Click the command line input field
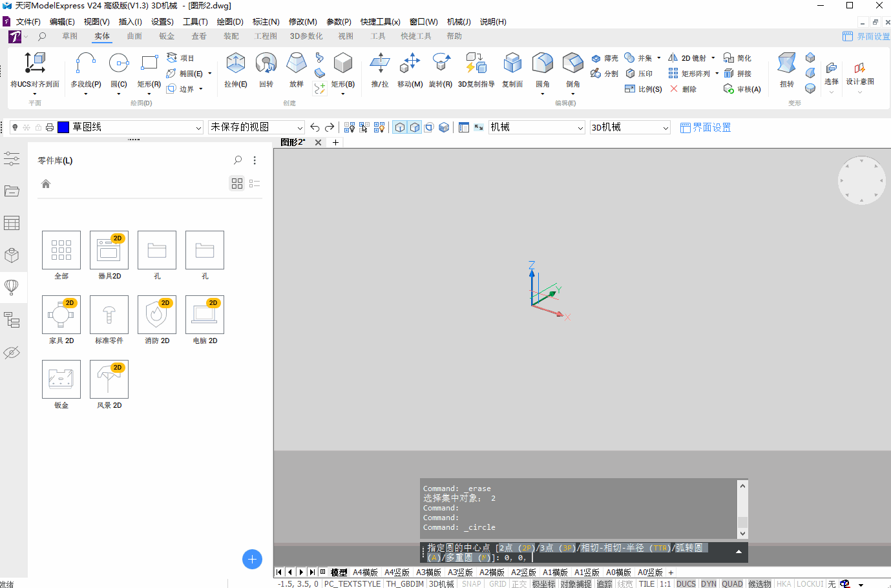891x588 pixels. [x=584, y=552]
